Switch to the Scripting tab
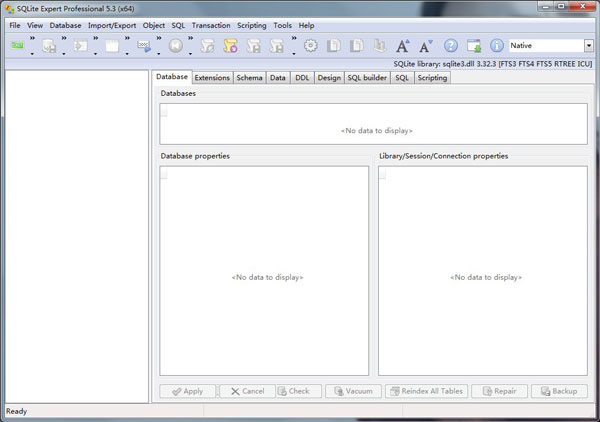Viewport: 600px width, 422px height. (x=432, y=78)
